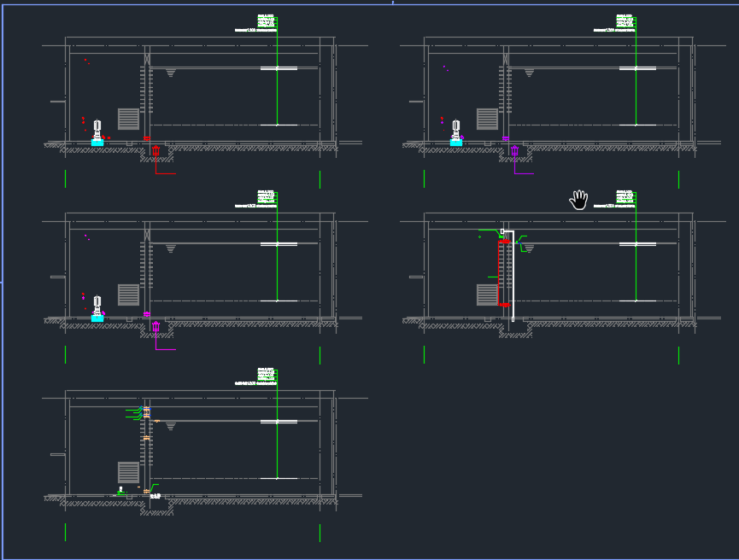Image resolution: width=739 pixels, height=560 pixels.
Task: Pick louver grille in bottom-left section
Action: [x=128, y=472]
